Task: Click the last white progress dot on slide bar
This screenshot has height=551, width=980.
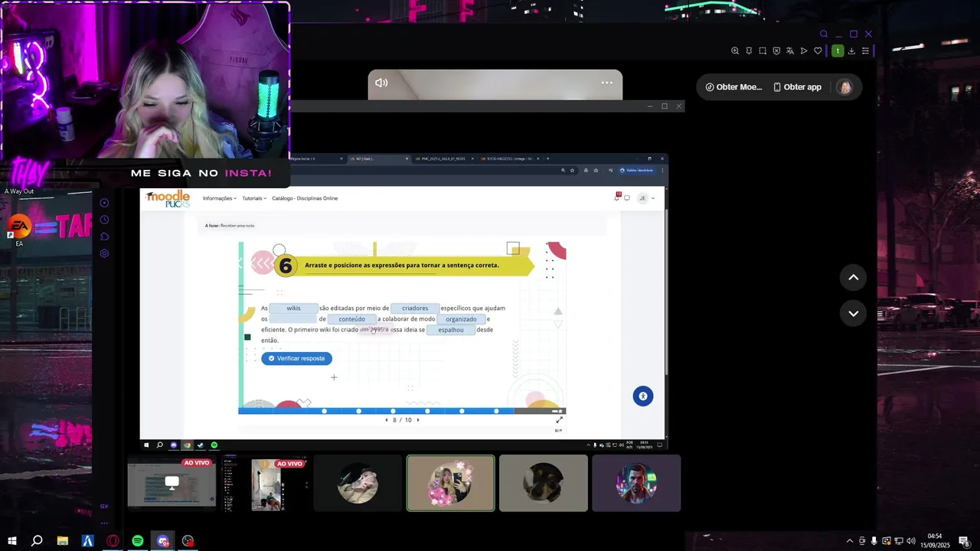Action: pyautogui.click(x=496, y=411)
